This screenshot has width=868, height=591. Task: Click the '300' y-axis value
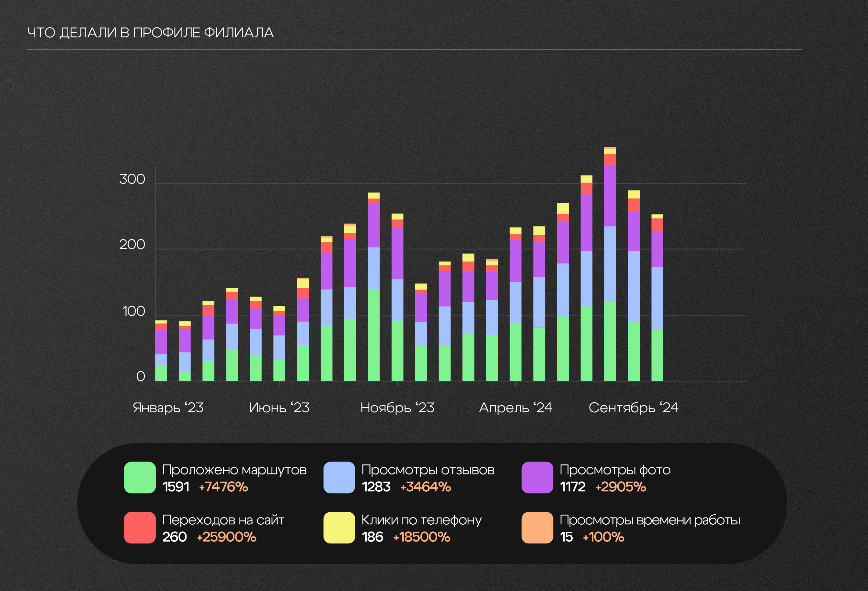(132, 179)
